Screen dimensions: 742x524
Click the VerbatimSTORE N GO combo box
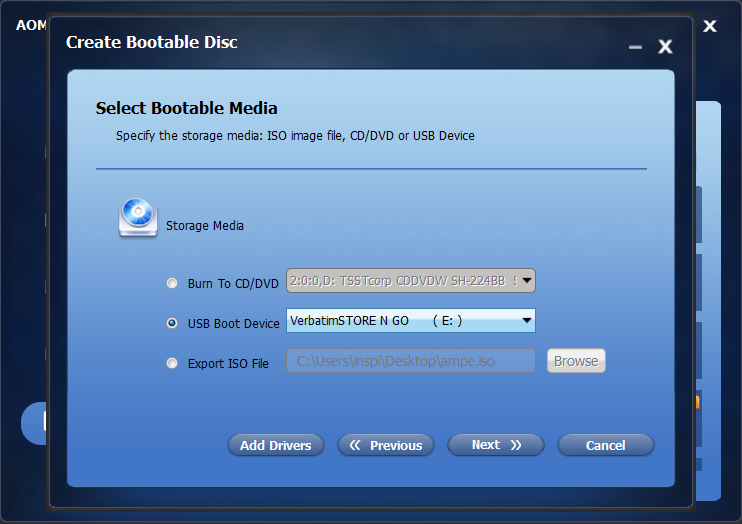pyautogui.click(x=411, y=320)
